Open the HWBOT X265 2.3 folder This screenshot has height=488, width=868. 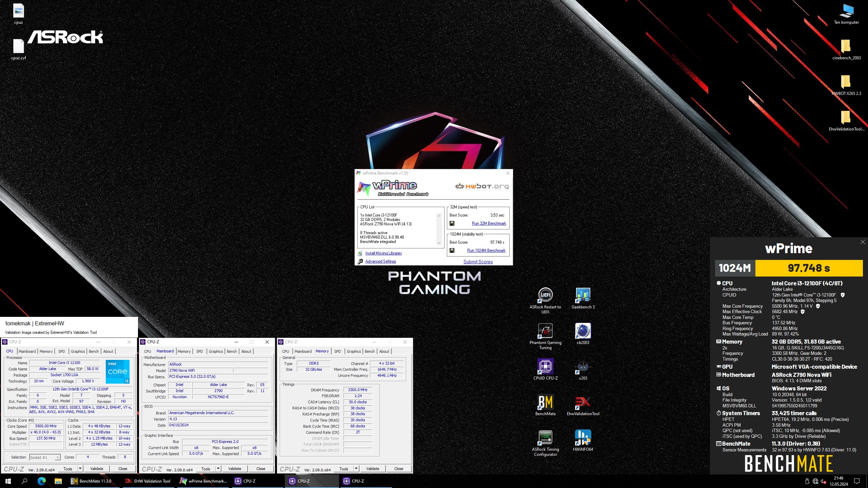(846, 85)
